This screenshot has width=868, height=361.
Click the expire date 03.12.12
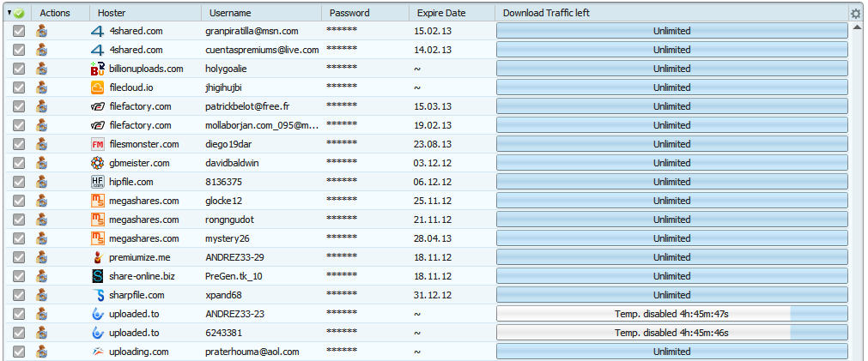433,164
